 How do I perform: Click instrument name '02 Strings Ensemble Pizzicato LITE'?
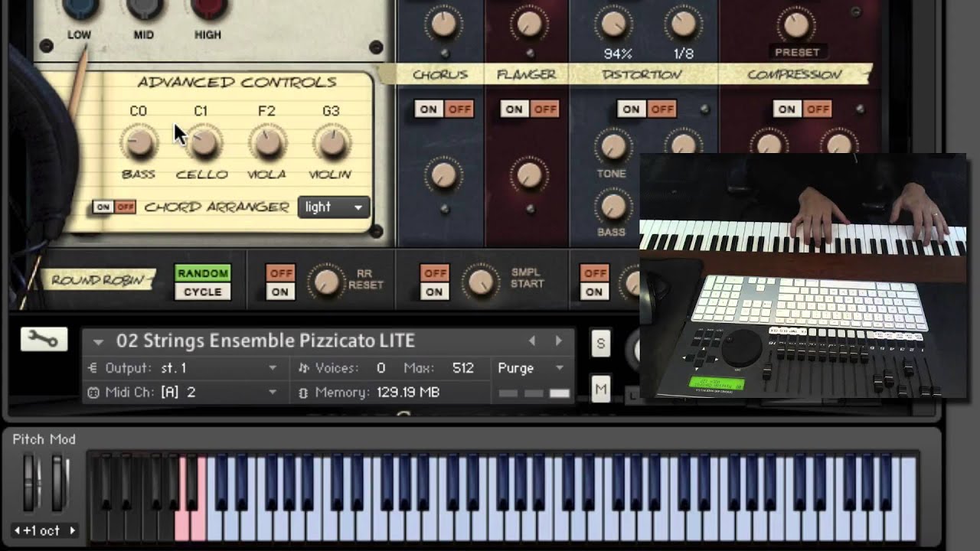click(x=266, y=341)
